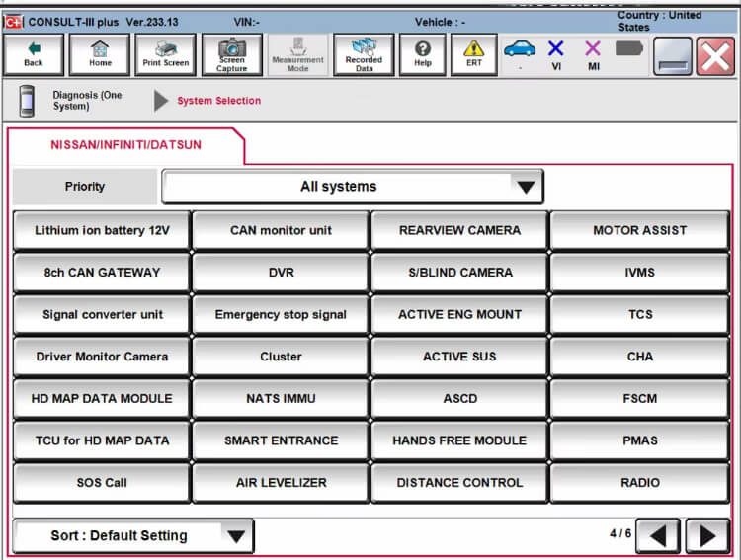Select SMART ENTRANCE system

(281, 440)
